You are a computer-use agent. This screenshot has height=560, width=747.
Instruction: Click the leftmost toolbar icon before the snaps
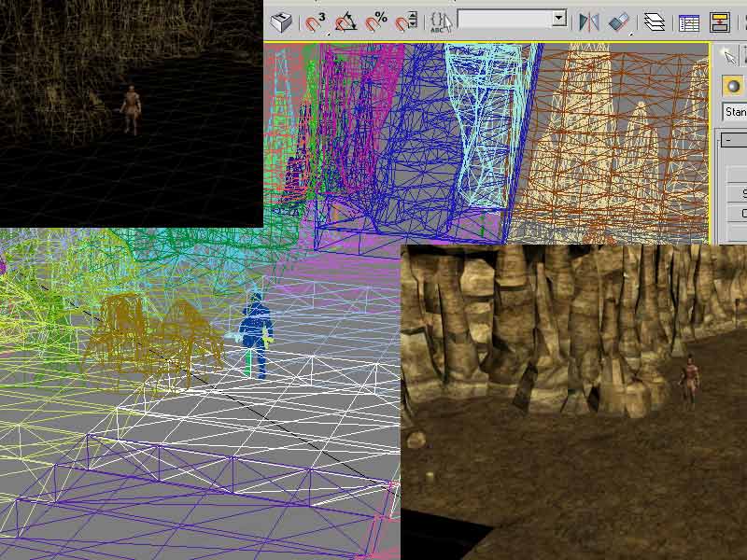282,21
